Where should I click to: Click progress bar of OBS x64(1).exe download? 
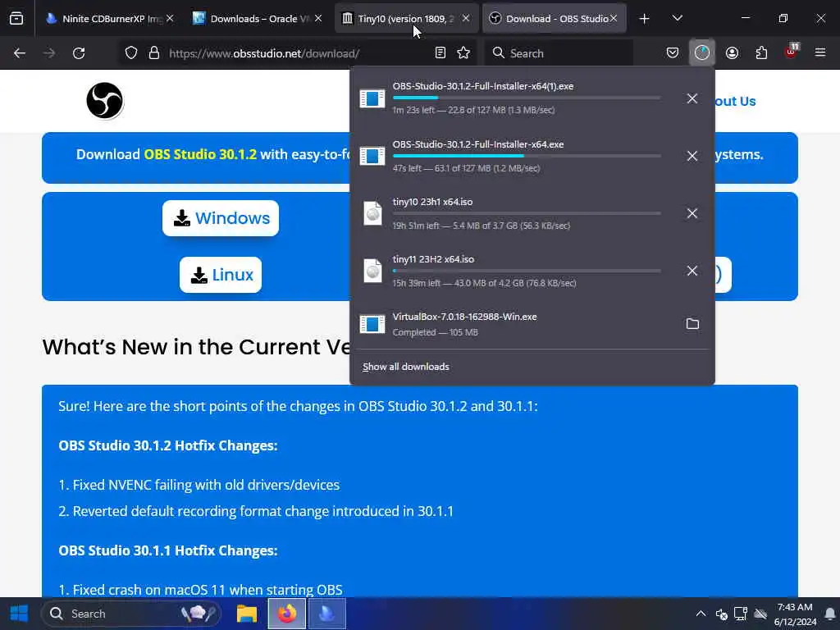(x=527, y=98)
